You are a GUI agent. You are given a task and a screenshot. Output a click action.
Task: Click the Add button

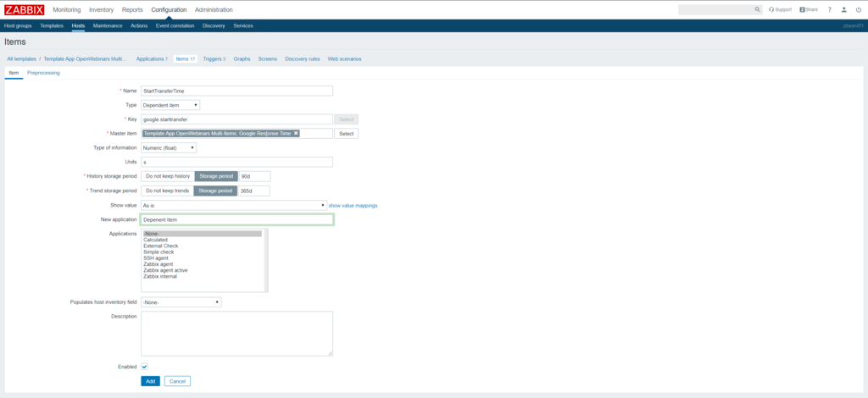click(x=150, y=381)
